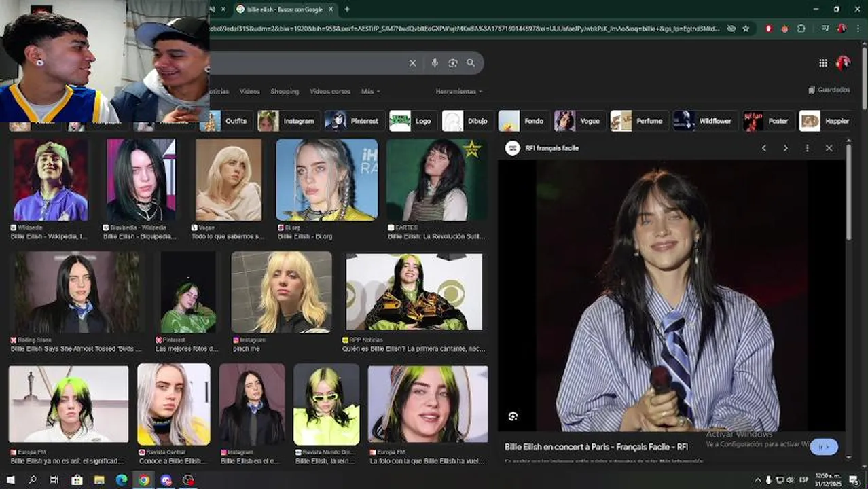Filter images by Instagram chip
868x489 pixels.
tap(288, 121)
